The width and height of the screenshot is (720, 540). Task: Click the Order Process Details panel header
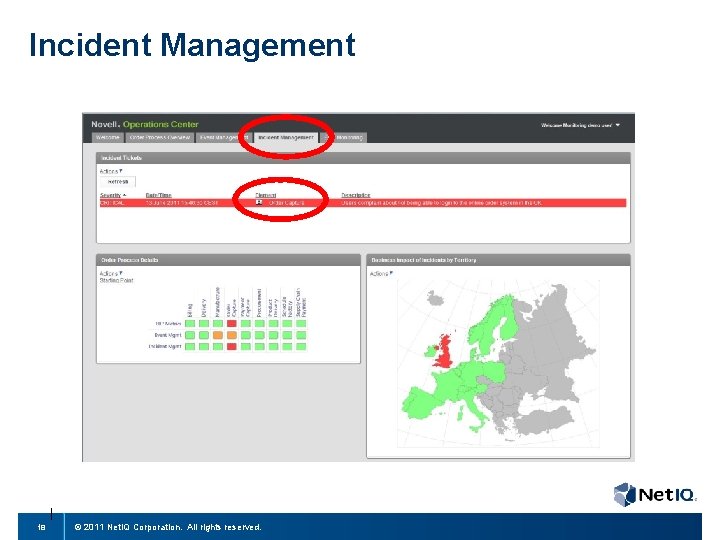click(x=228, y=260)
